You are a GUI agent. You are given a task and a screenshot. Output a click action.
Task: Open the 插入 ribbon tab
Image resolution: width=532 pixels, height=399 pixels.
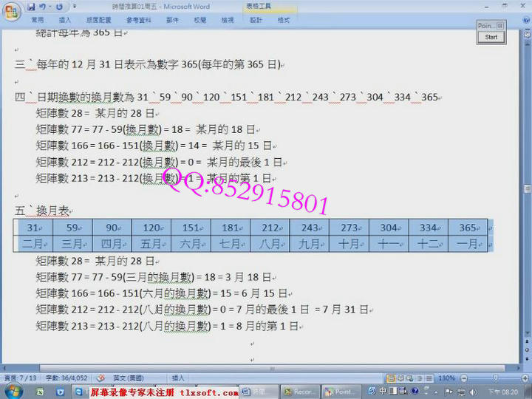point(64,20)
